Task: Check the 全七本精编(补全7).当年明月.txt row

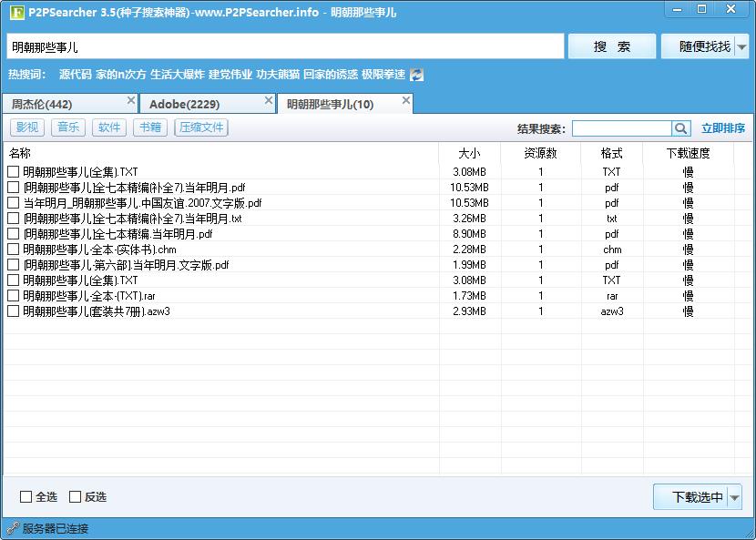Action: pos(14,218)
